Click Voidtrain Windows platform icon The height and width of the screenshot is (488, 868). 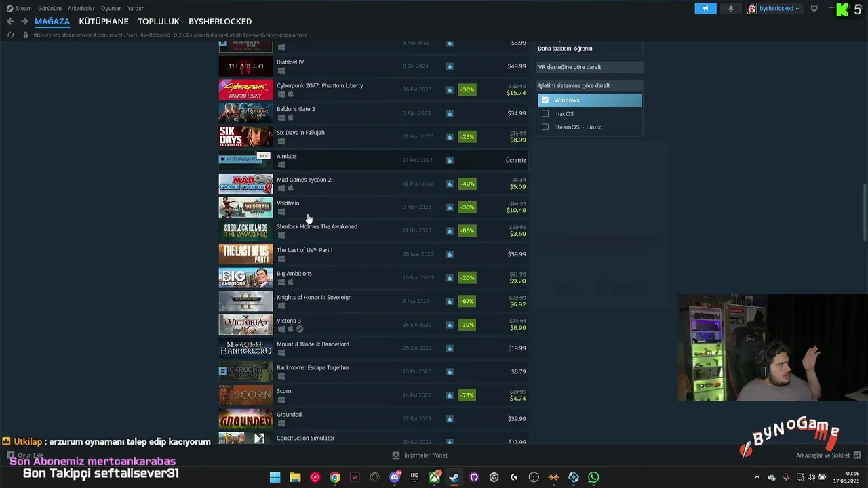click(x=281, y=212)
